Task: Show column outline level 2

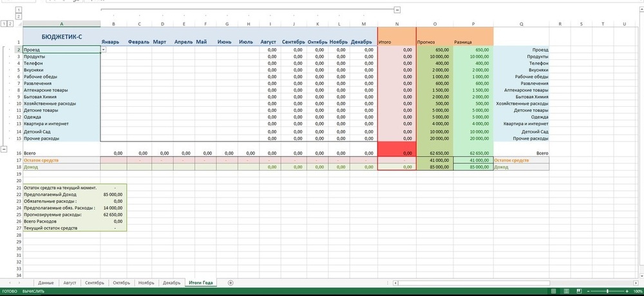Action: tap(18, 16)
